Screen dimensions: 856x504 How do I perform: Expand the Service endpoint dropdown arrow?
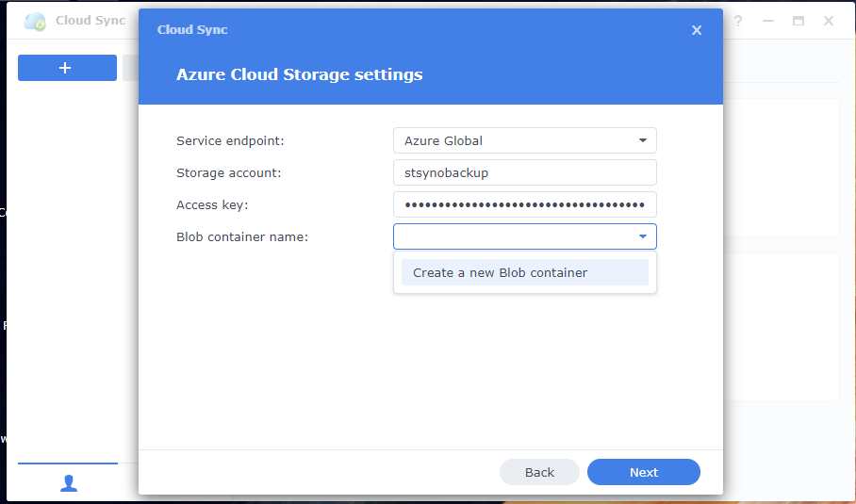tap(643, 140)
